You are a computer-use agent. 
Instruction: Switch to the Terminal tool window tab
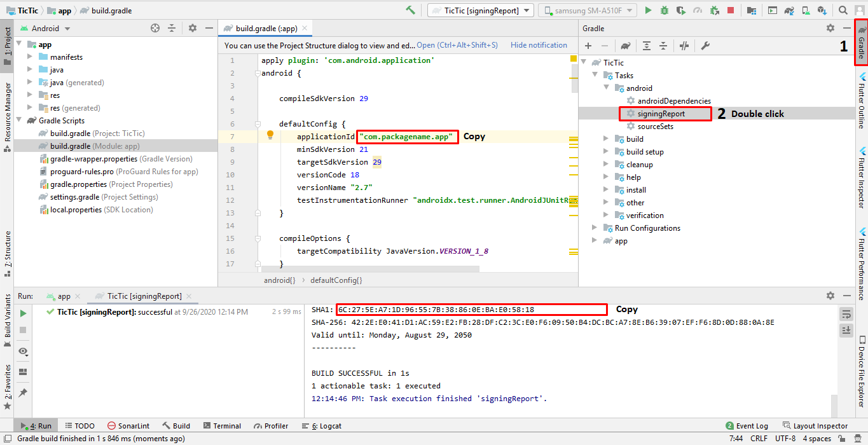pos(221,426)
